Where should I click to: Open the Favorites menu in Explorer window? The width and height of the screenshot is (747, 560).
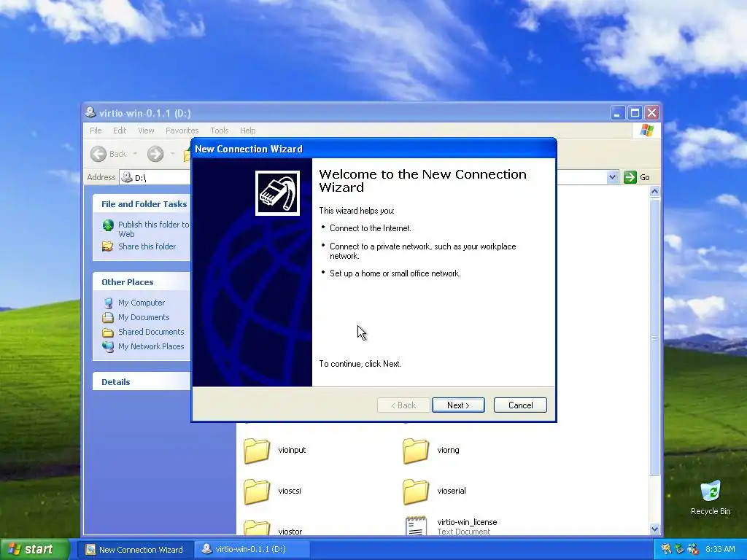pos(182,131)
